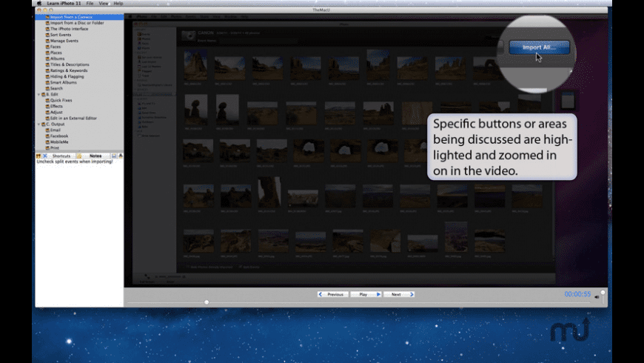Switch to the Shortcuts tab
This screenshot has width=644, height=363.
click(61, 156)
